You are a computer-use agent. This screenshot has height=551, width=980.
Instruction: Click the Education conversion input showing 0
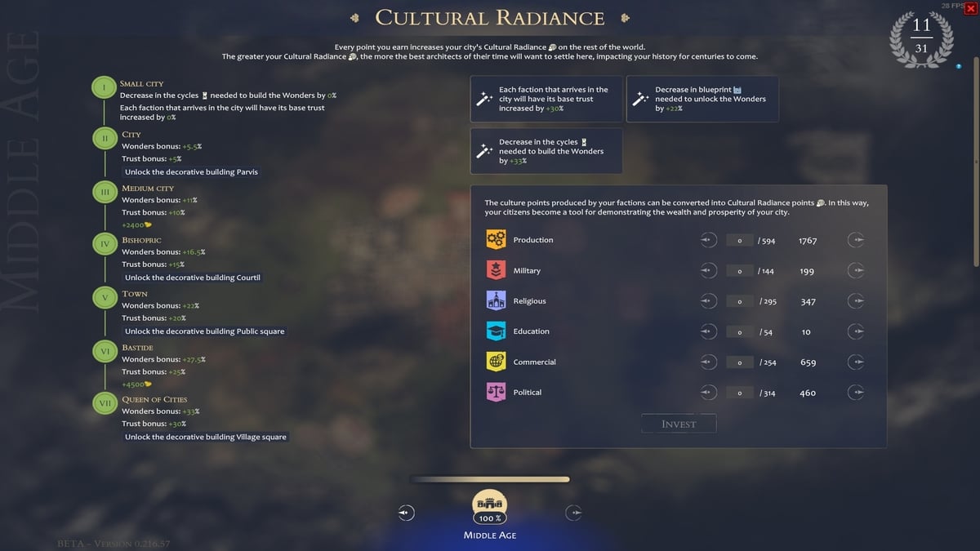pos(739,331)
